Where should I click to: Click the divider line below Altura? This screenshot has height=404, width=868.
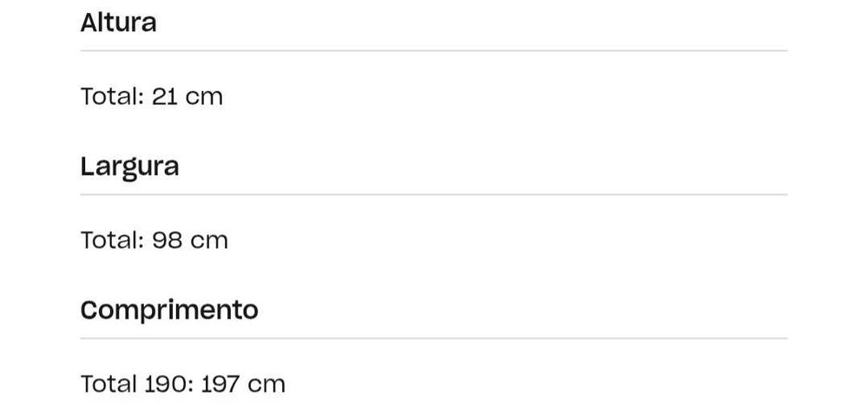434,50
